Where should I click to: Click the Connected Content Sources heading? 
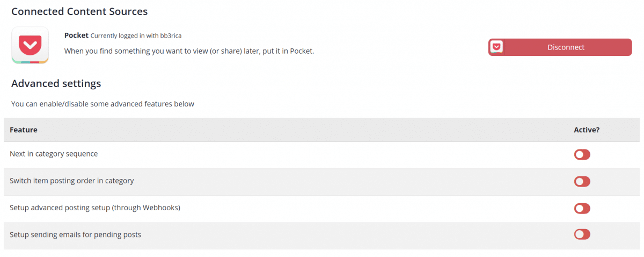(x=79, y=11)
